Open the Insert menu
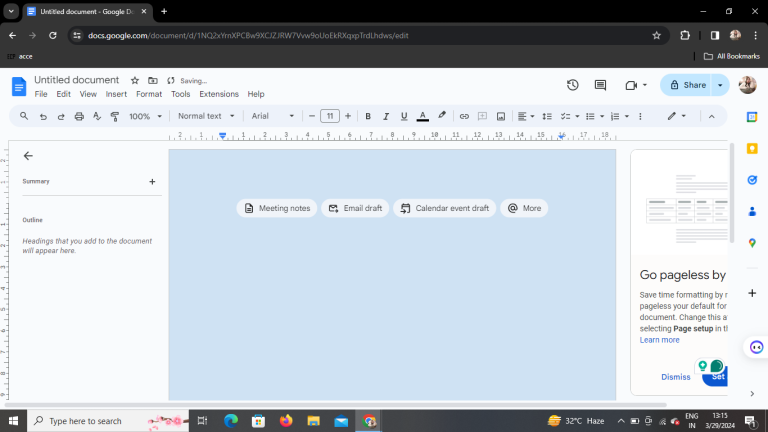768x432 pixels. 116,94
